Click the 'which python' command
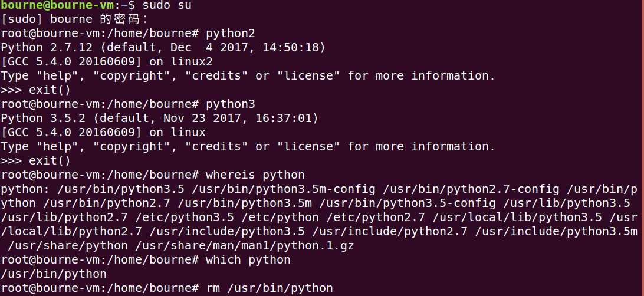 [248, 259]
